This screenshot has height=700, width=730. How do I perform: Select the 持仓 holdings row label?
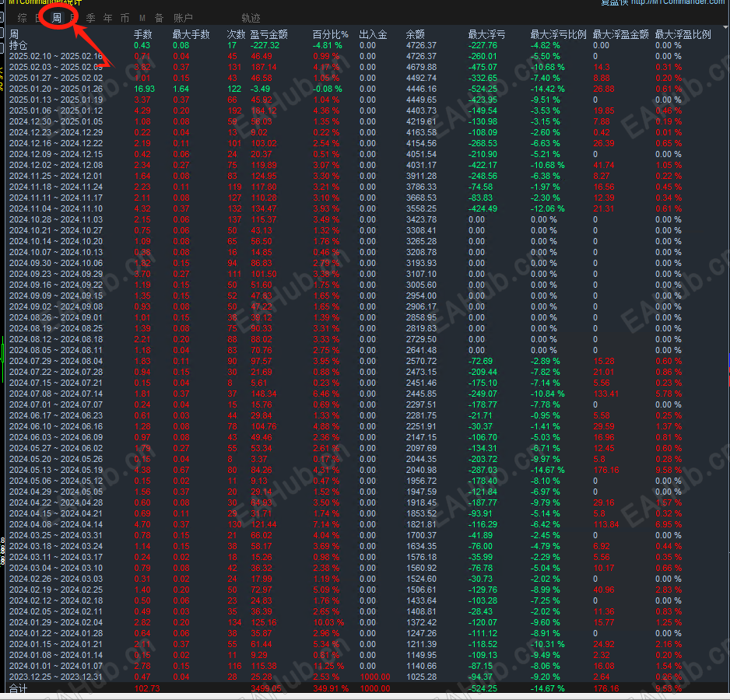pos(19,46)
